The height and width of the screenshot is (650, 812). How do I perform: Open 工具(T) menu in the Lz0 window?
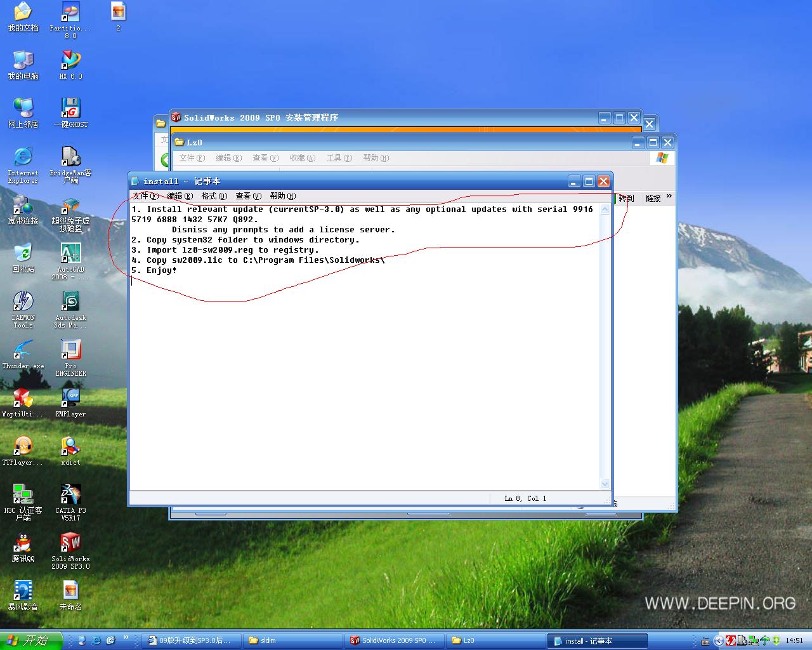pyautogui.click(x=339, y=158)
